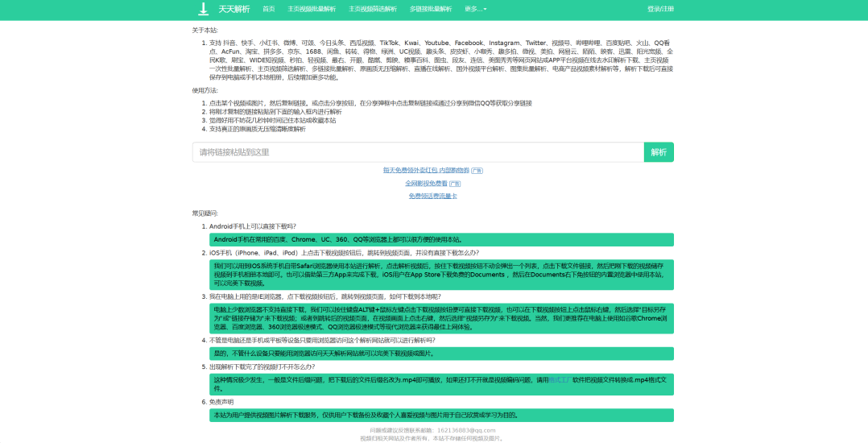This screenshot has width=868, height=443.
Task: Focus the 请将链接粘贴到这里 input box
Action: click(418, 152)
